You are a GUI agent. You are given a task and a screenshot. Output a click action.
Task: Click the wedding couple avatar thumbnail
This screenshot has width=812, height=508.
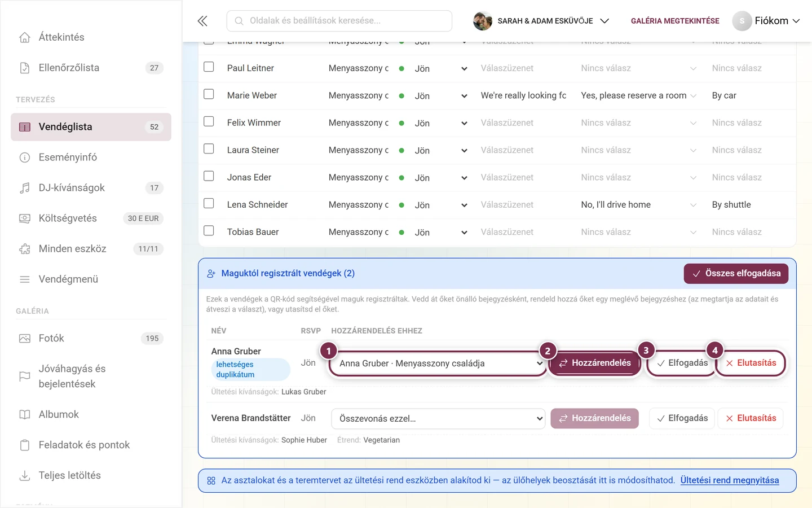[483, 21]
